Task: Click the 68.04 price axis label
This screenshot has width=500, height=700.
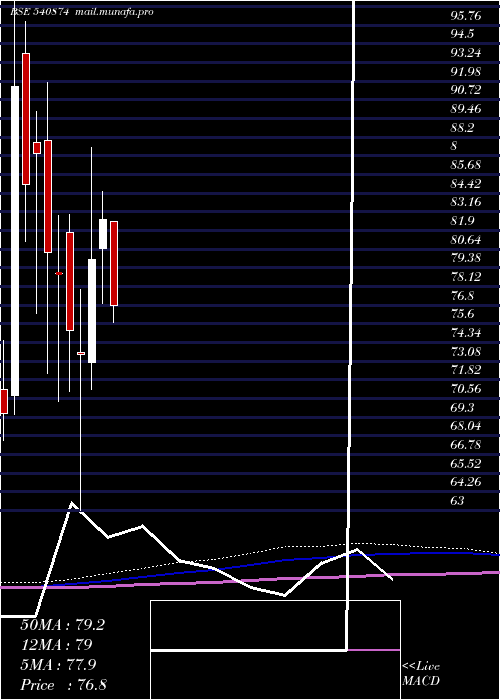Action: [x=466, y=426]
